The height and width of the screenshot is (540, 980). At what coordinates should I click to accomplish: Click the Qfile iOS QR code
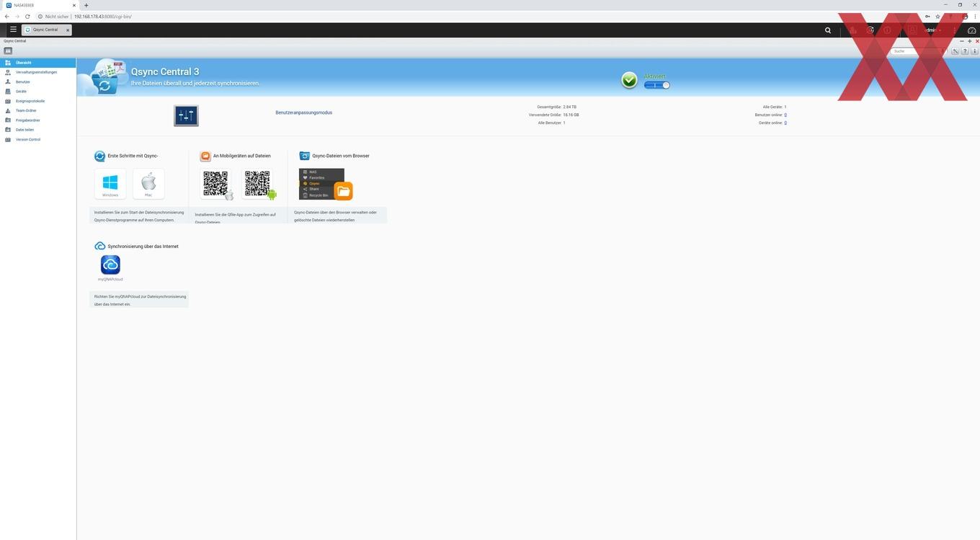[x=216, y=184]
